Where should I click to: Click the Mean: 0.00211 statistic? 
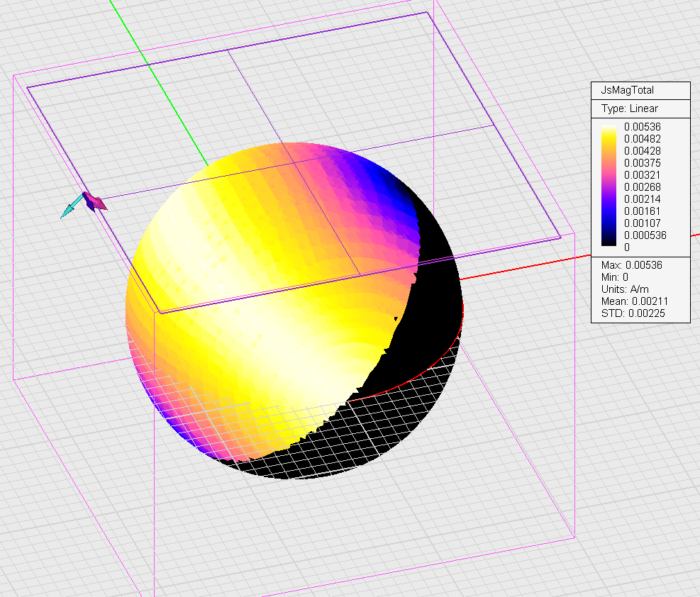[634, 301]
